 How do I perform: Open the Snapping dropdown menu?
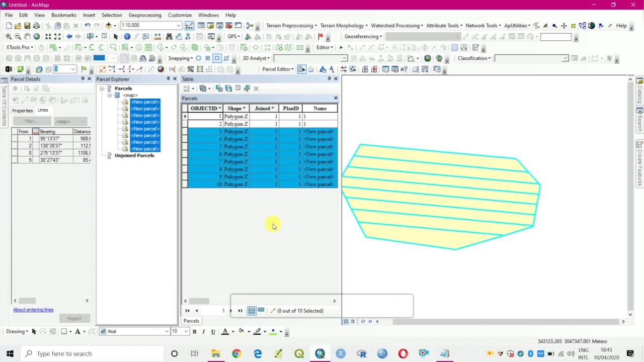click(x=181, y=58)
